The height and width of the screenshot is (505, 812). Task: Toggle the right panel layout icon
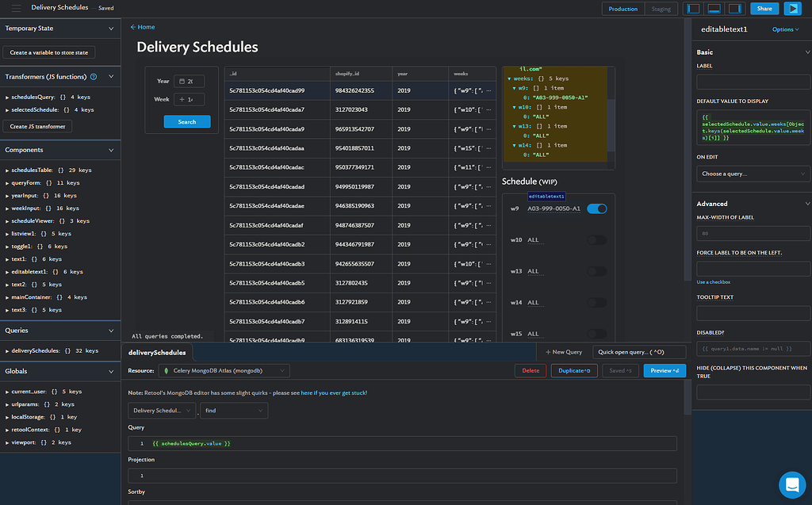(x=734, y=9)
